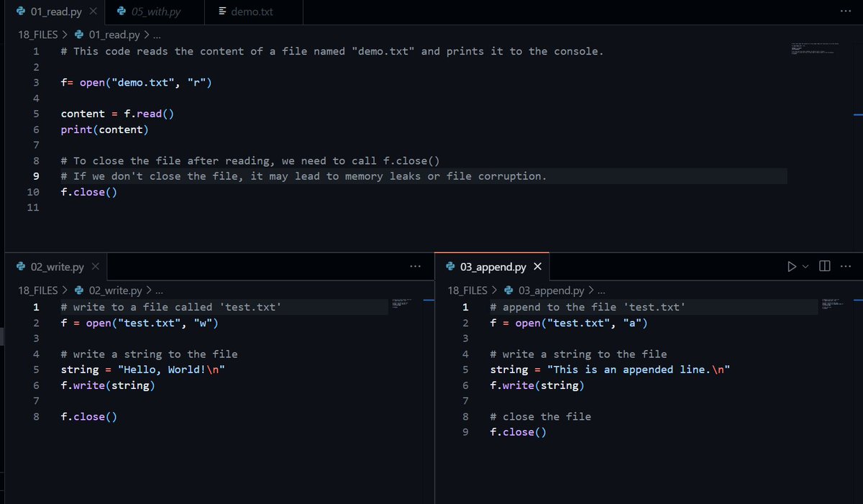Image resolution: width=863 pixels, height=504 pixels.
Task: Click line number 9 in 03_append.py
Action: coord(465,432)
